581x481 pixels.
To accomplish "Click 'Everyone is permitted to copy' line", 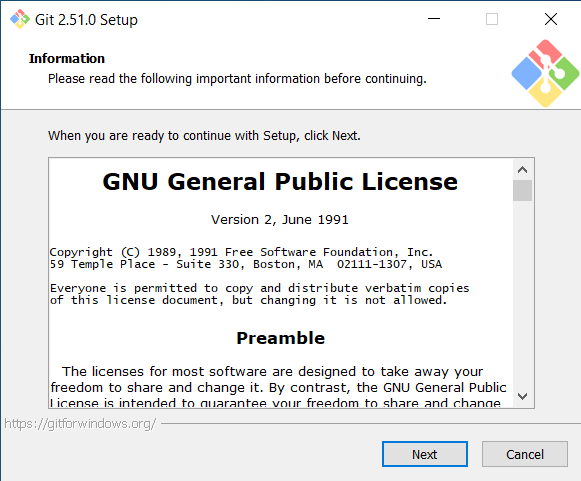I will 260,288.
